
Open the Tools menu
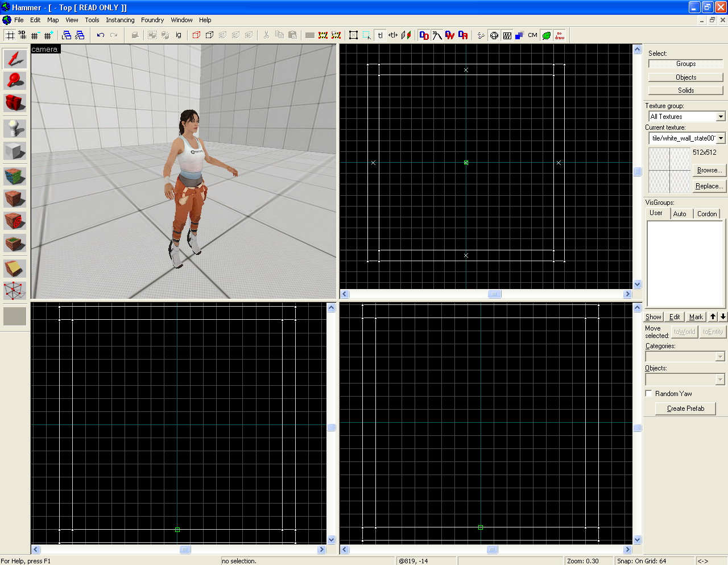92,20
